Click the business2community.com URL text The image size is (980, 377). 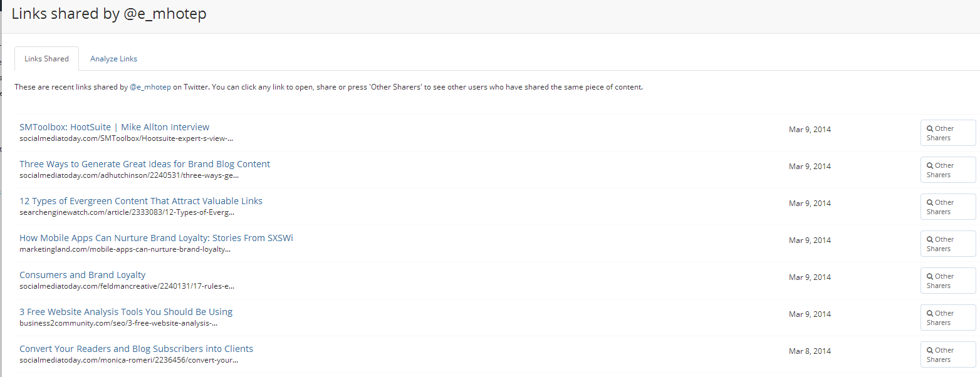(x=118, y=323)
